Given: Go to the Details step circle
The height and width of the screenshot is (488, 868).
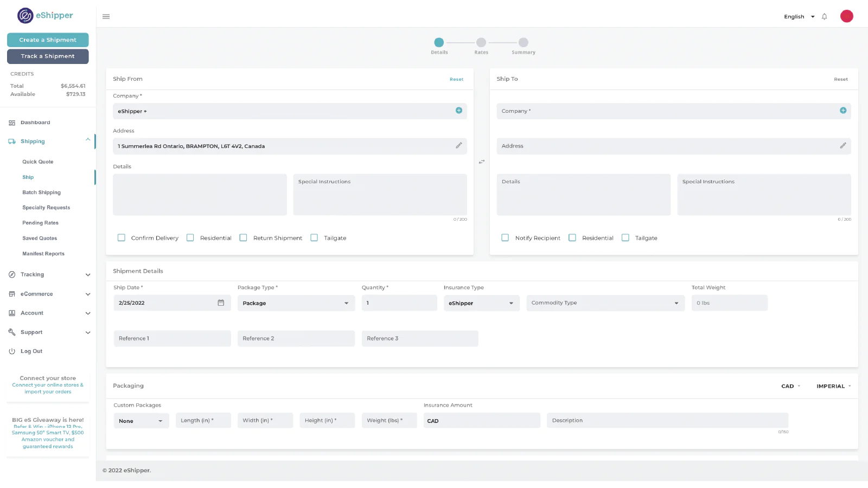Looking at the screenshot, I should coord(439,42).
